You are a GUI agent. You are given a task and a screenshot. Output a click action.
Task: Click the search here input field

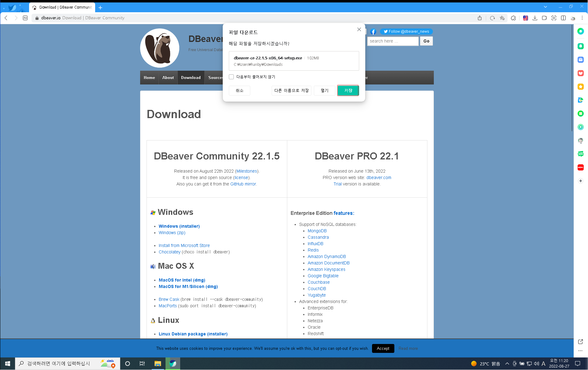(x=393, y=41)
